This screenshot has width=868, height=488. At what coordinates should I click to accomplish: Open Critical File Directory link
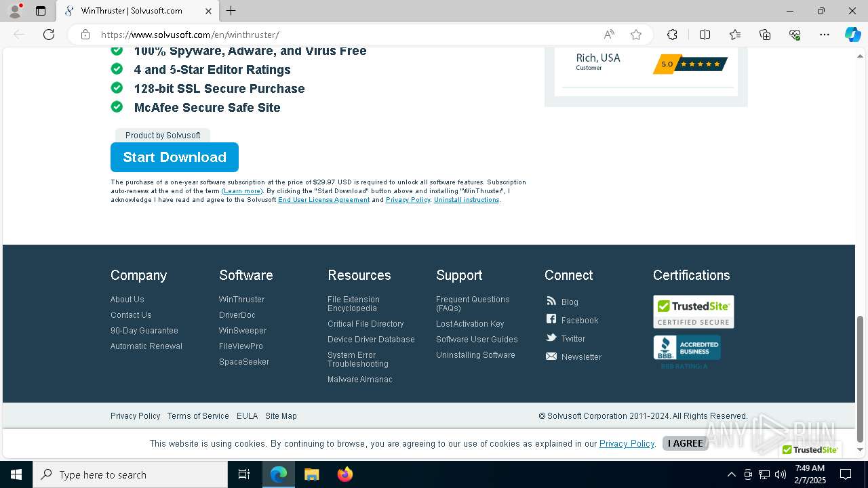[x=366, y=324]
